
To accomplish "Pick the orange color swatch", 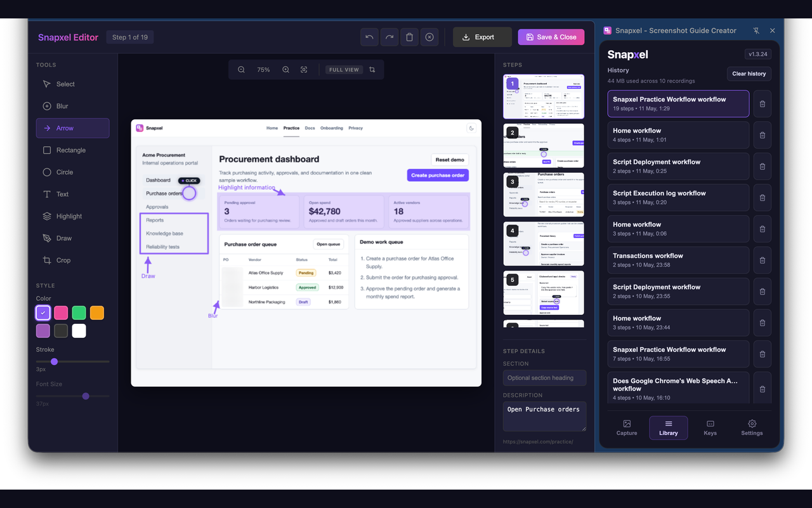I will [x=96, y=312].
